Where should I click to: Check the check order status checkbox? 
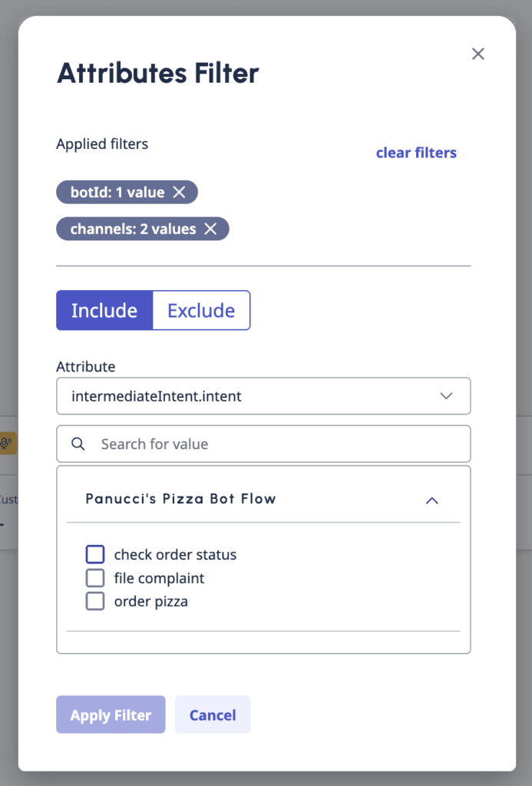95,554
